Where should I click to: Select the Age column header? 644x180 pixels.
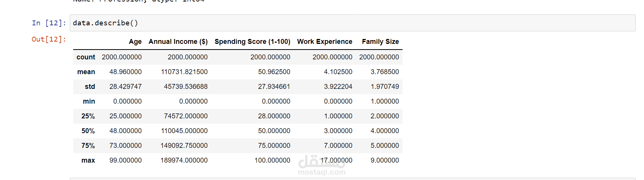[135, 42]
